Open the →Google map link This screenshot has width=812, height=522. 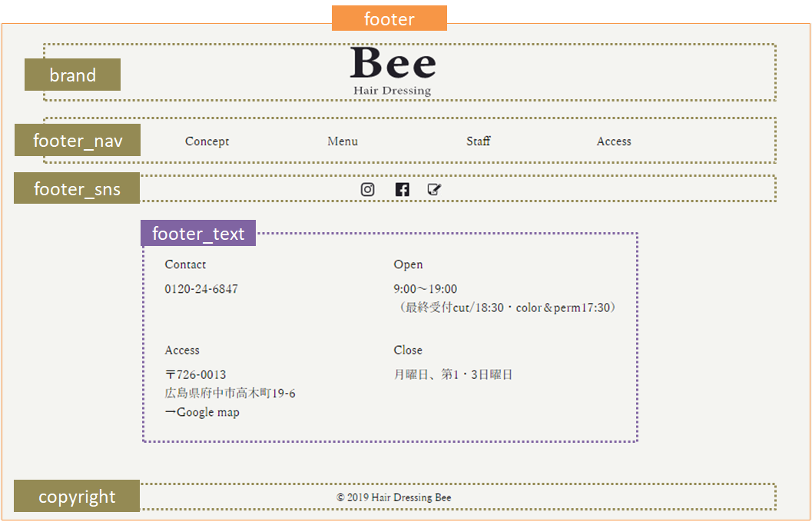[x=202, y=412]
